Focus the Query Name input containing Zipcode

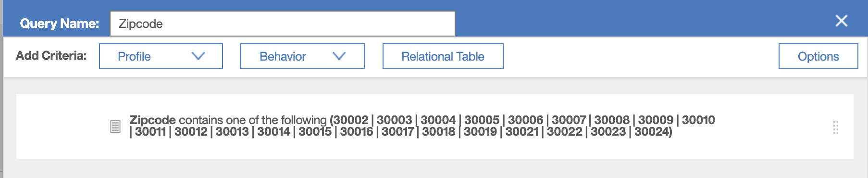tap(283, 24)
